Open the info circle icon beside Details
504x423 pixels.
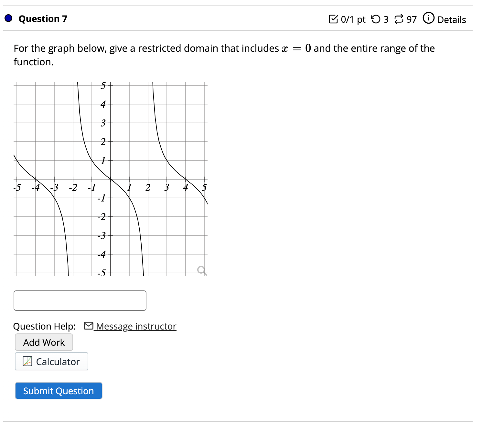(x=428, y=19)
